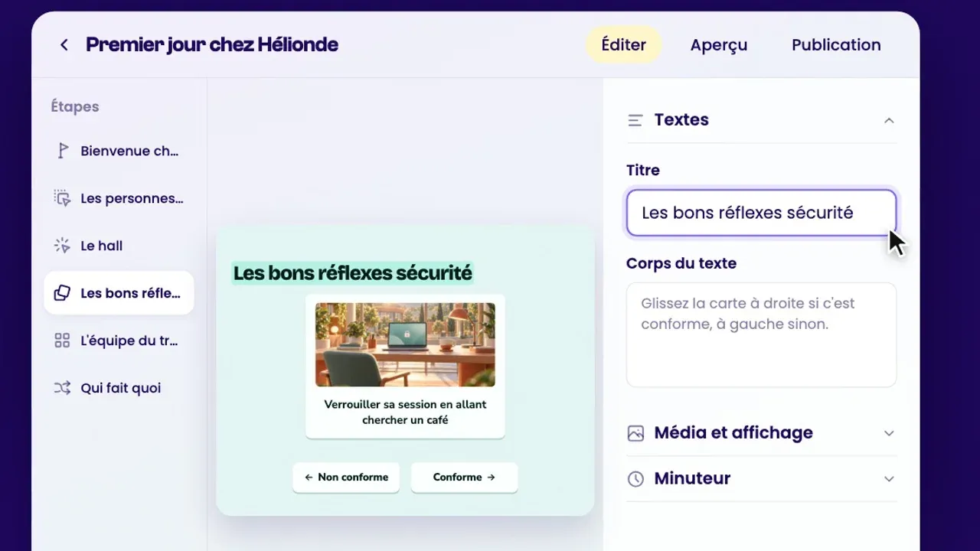980x551 pixels.
Task: Expand the Média et affichage chevron
Action: tap(889, 433)
